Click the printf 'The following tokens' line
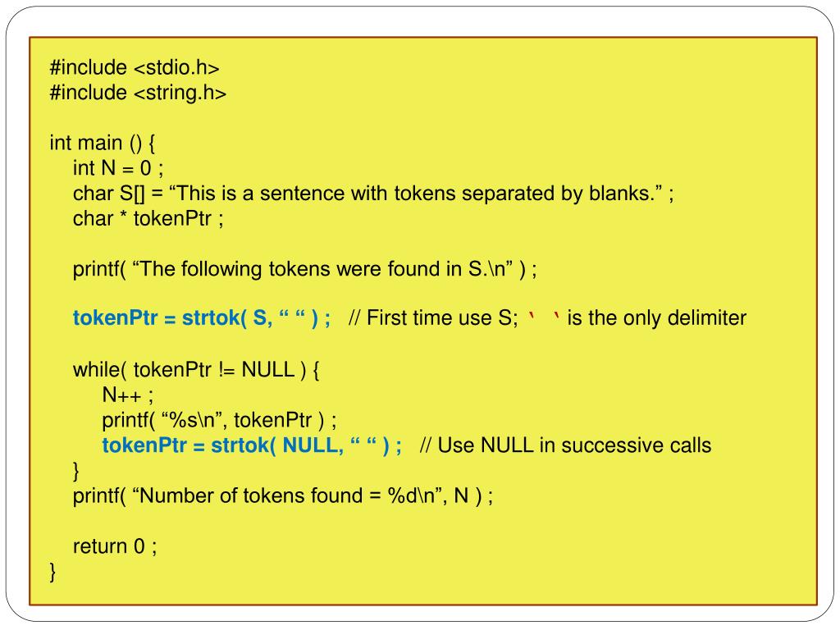 (x=305, y=269)
